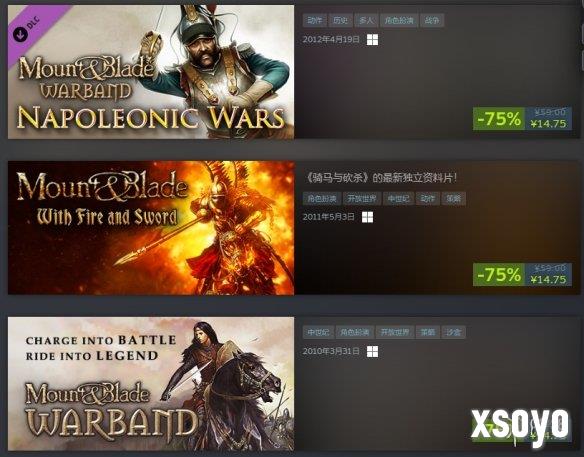Click the Windows icon beside 2010年3月31日
This screenshot has width=584, height=457.
(x=372, y=351)
